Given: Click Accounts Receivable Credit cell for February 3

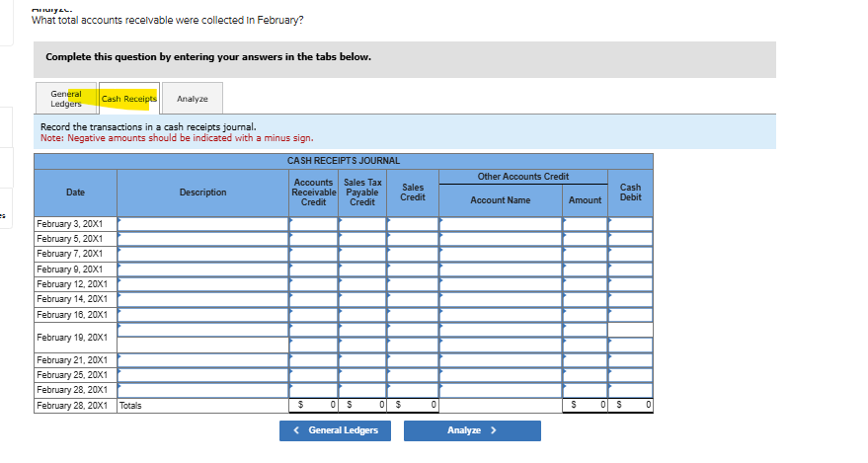Looking at the screenshot, I should [313, 224].
